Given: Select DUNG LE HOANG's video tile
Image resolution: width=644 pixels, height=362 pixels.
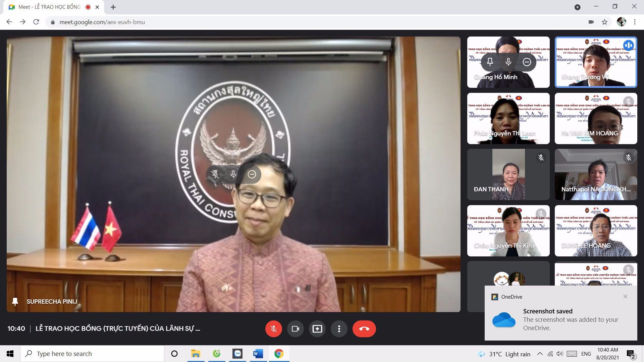Looking at the screenshot, I should pos(596,231).
